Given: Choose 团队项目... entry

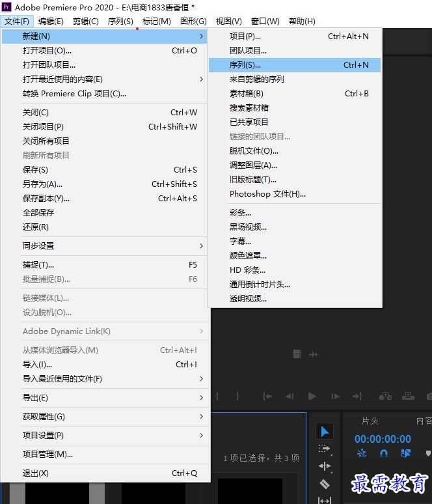Looking at the screenshot, I should click(295, 50).
